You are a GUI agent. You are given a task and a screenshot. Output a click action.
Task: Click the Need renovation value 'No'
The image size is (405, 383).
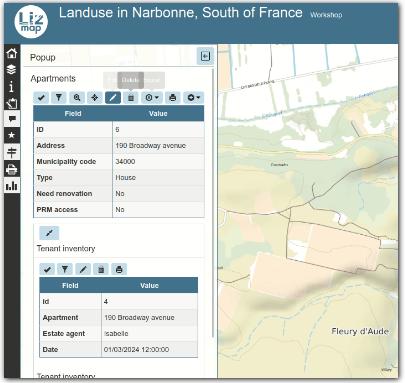120,194
